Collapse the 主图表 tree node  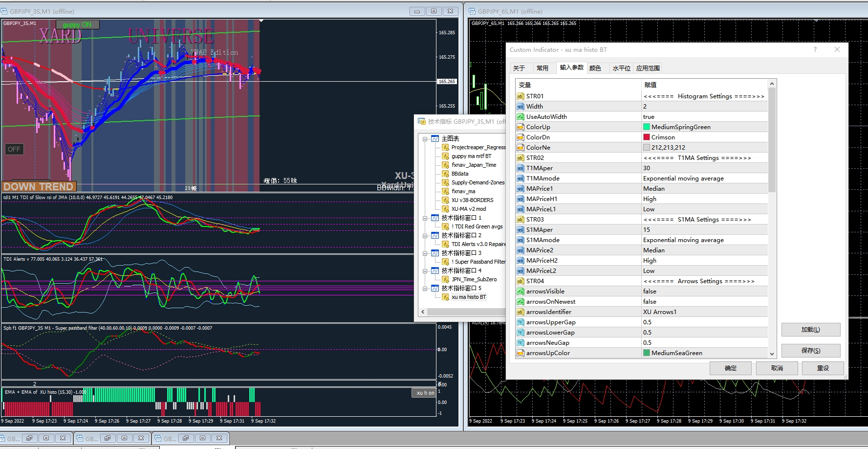425,139
